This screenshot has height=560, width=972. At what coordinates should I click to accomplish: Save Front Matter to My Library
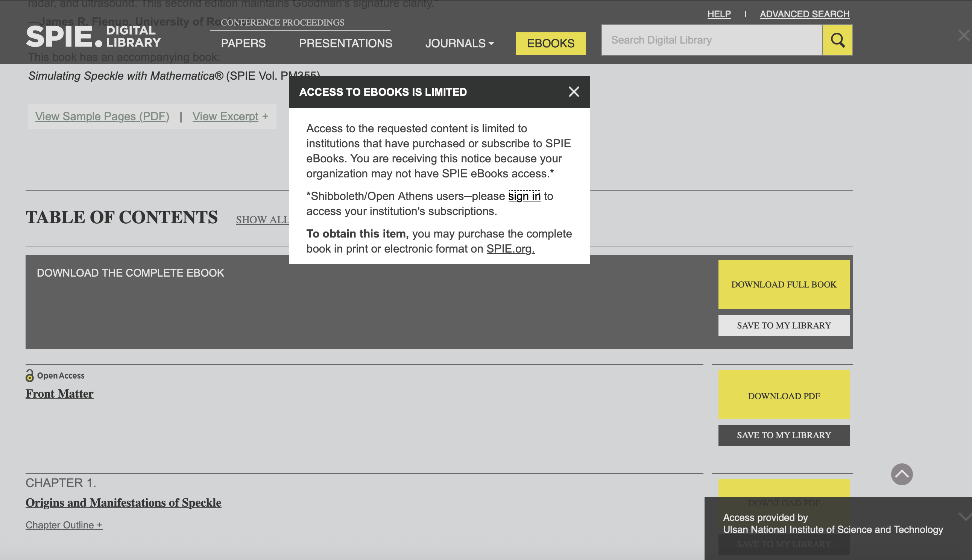coord(784,435)
